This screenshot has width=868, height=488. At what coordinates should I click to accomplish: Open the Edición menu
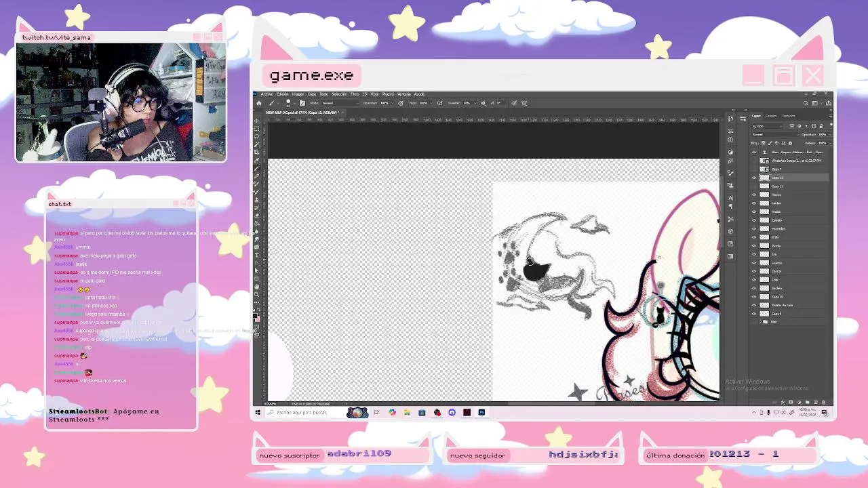pos(282,94)
